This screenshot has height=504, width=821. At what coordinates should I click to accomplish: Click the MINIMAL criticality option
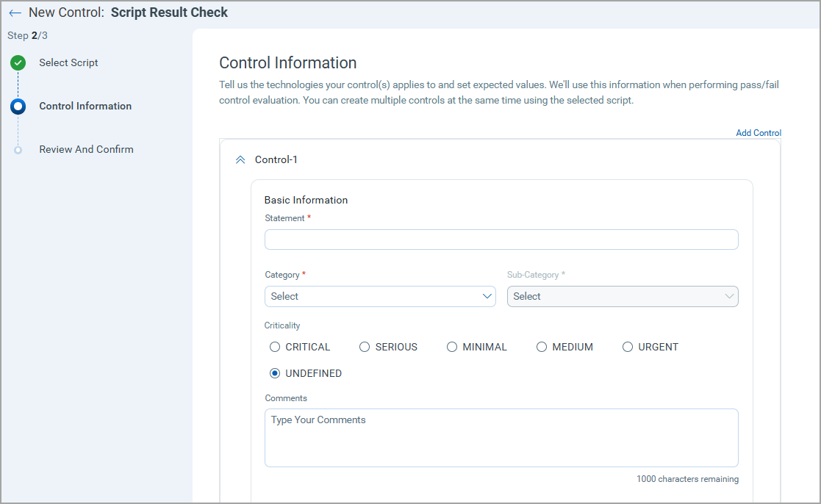click(451, 346)
